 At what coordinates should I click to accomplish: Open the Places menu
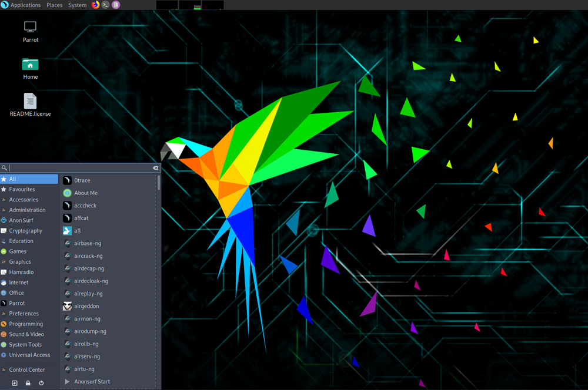54,5
